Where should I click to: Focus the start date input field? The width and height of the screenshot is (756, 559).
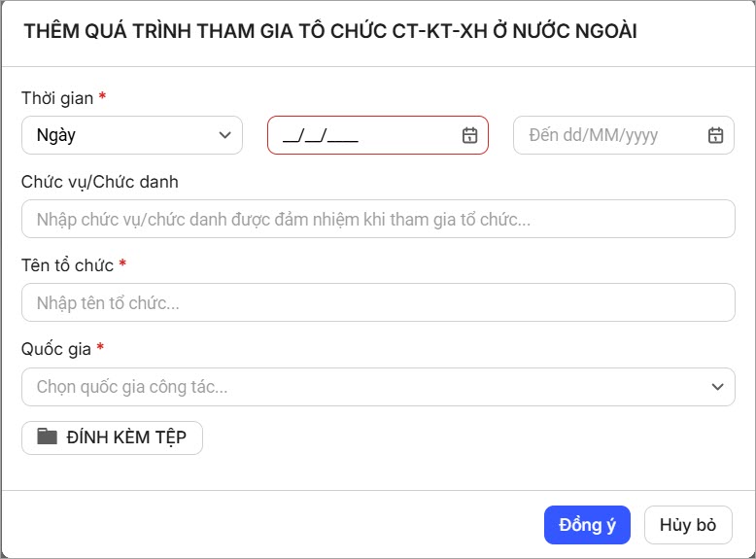point(364,136)
